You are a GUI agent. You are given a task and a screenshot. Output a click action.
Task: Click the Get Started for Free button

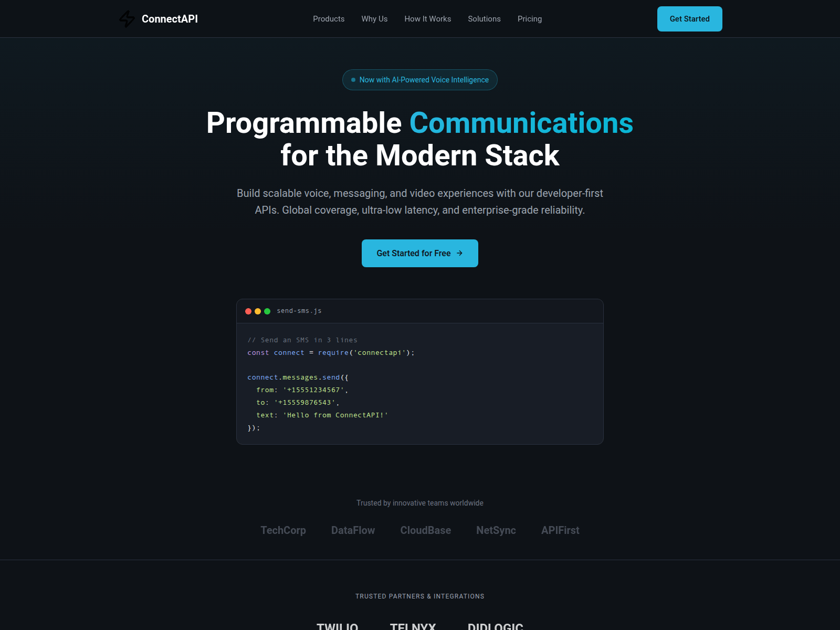coord(419,253)
